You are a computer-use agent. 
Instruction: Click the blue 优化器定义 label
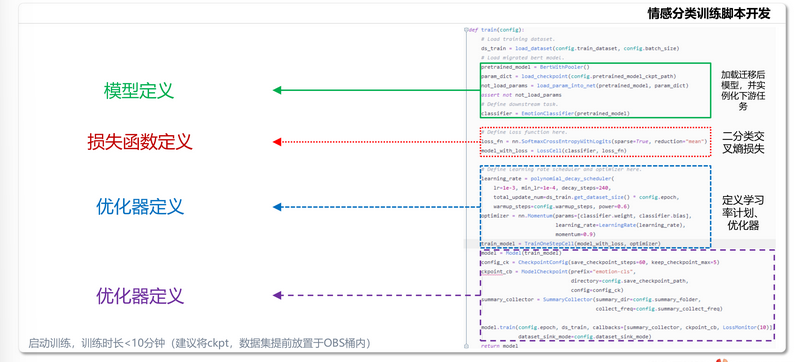click(x=140, y=207)
